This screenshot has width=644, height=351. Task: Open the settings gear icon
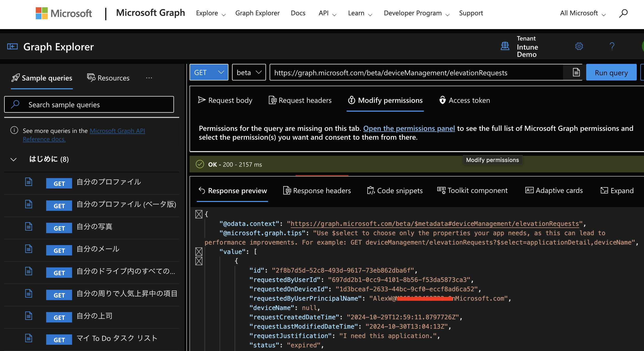coord(579,46)
